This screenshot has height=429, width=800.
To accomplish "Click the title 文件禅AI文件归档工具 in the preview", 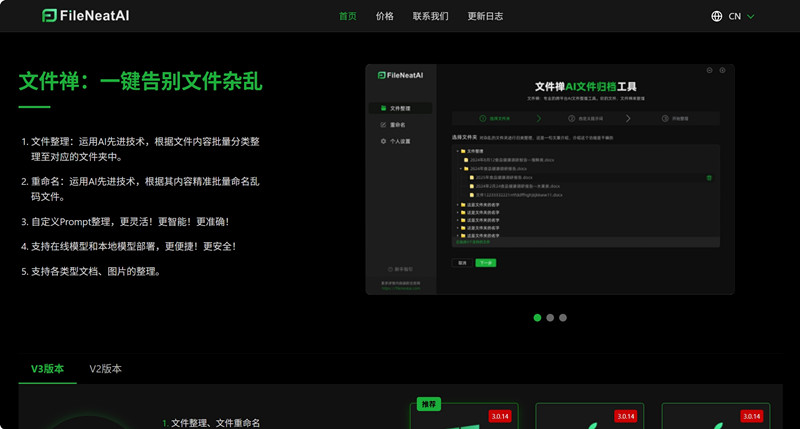I will click(586, 87).
